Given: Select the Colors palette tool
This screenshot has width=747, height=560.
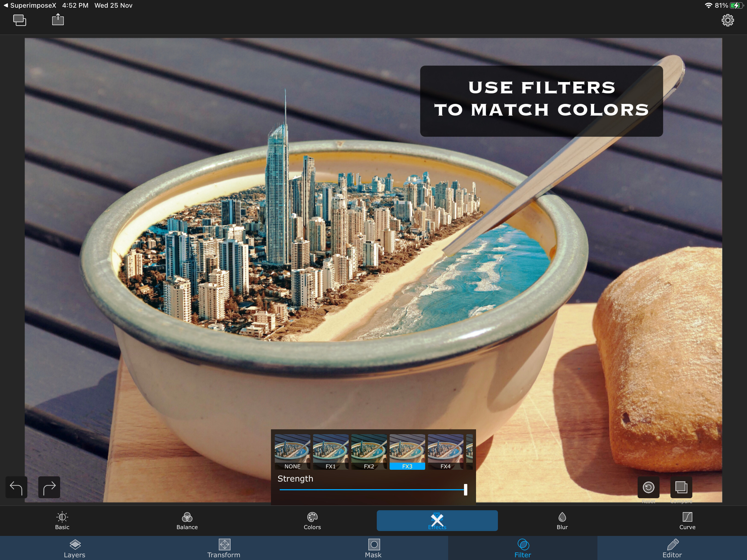Looking at the screenshot, I should click(312, 520).
